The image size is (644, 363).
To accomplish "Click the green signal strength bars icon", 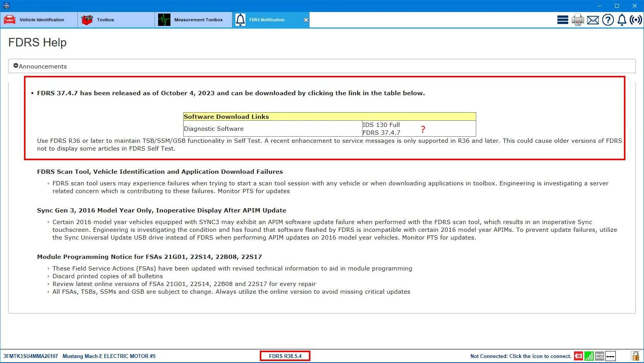I will [589, 356].
